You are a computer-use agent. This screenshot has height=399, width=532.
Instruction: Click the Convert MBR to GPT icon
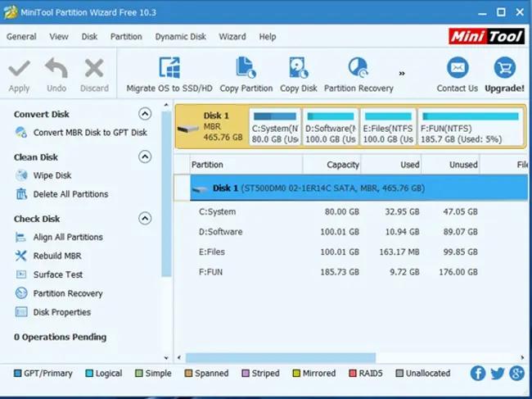coord(21,132)
